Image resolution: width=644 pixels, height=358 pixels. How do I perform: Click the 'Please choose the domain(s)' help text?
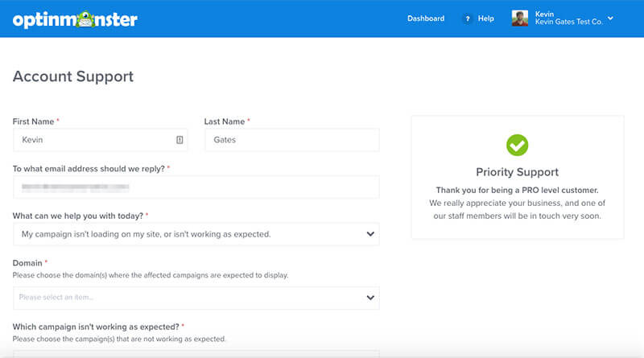(x=151, y=275)
